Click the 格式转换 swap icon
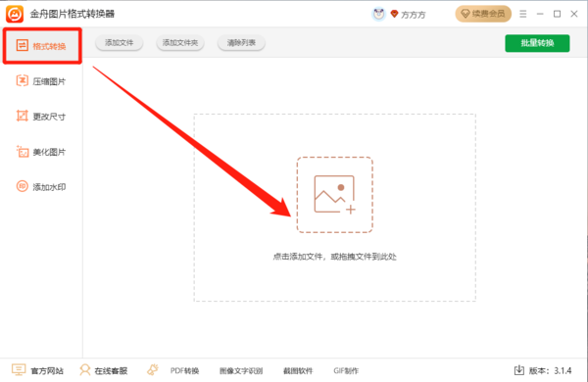 click(23, 45)
